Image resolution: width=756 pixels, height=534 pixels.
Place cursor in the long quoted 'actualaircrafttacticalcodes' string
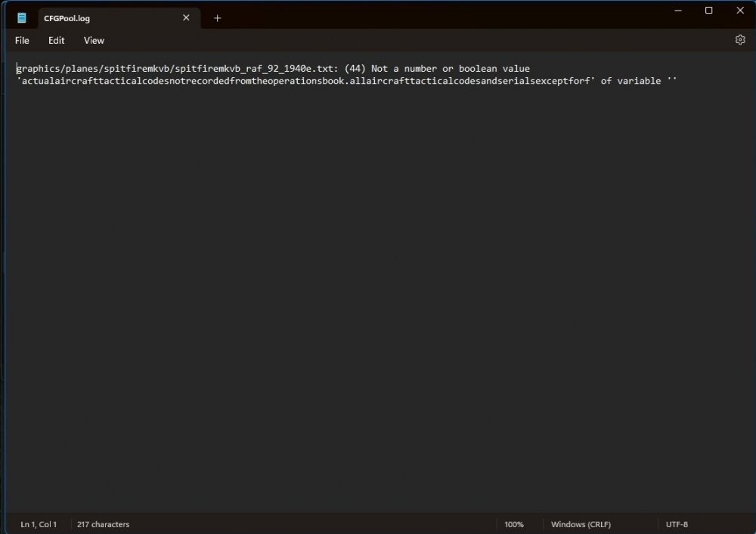click(302, 81)
